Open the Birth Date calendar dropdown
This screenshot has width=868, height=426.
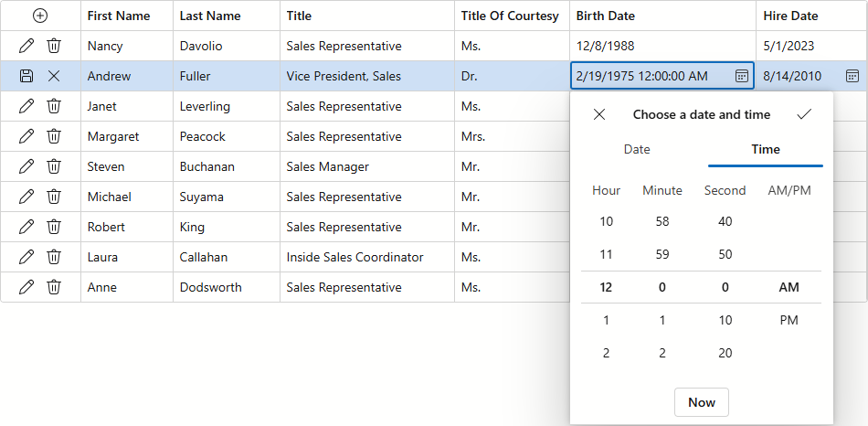[x=742, y=76]
